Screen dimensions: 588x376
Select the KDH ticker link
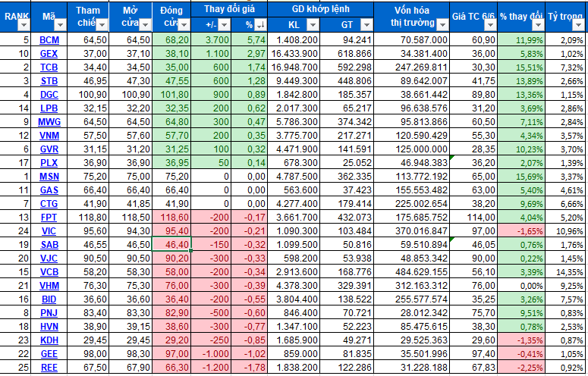tap(49, 341)
